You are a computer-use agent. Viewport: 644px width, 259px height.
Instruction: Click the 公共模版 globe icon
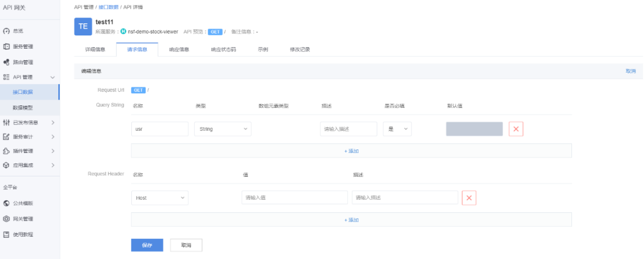tap(6, 203)
